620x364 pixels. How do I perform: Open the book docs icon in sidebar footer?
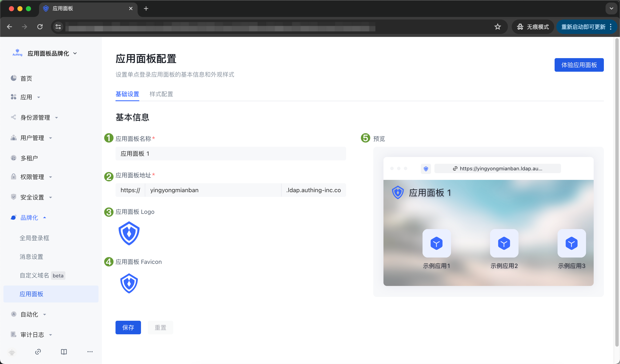64,352
